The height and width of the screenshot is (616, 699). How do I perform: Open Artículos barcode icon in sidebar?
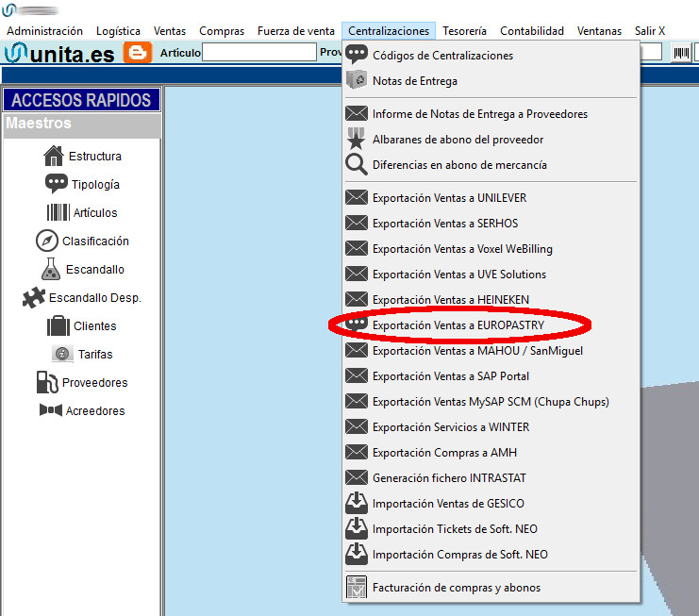point(58,212)
